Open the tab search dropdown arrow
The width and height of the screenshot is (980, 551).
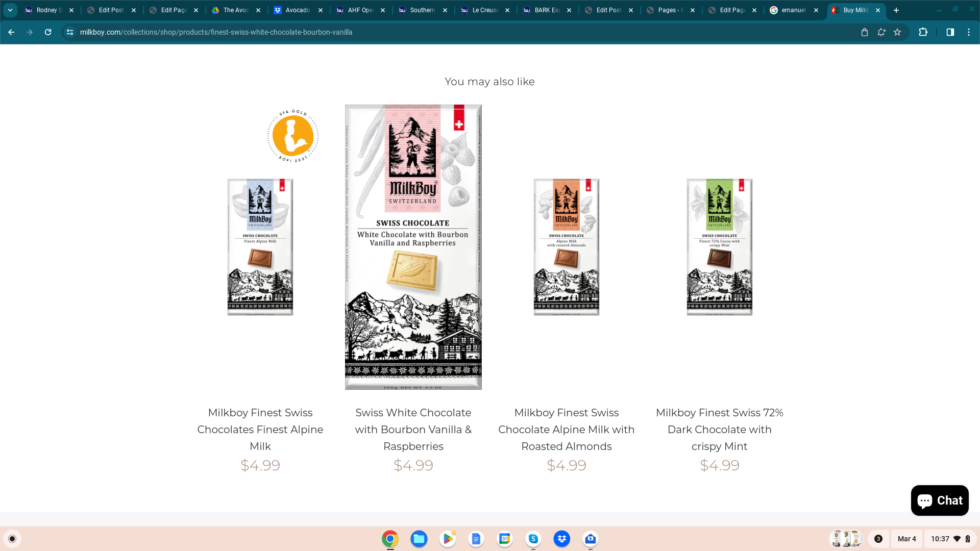tap(10, 10)
